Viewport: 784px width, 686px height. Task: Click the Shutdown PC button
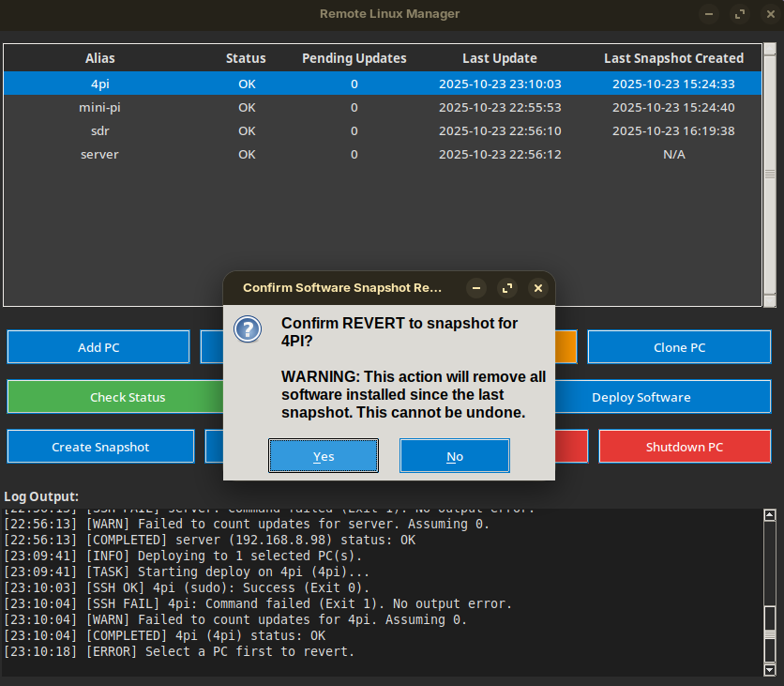coord(685,446)
